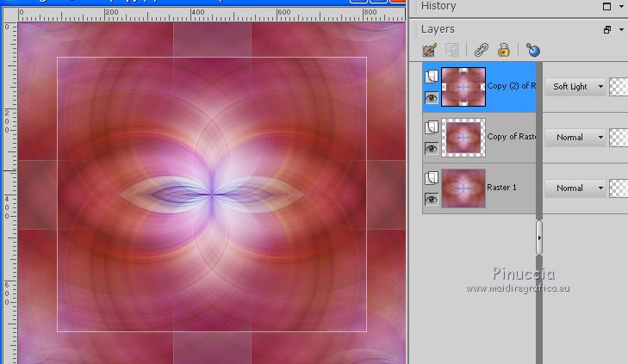Click the History palette maximize icon
Image resolution: width=628 pixels, height=364 pixels.
tap(607, 6)
